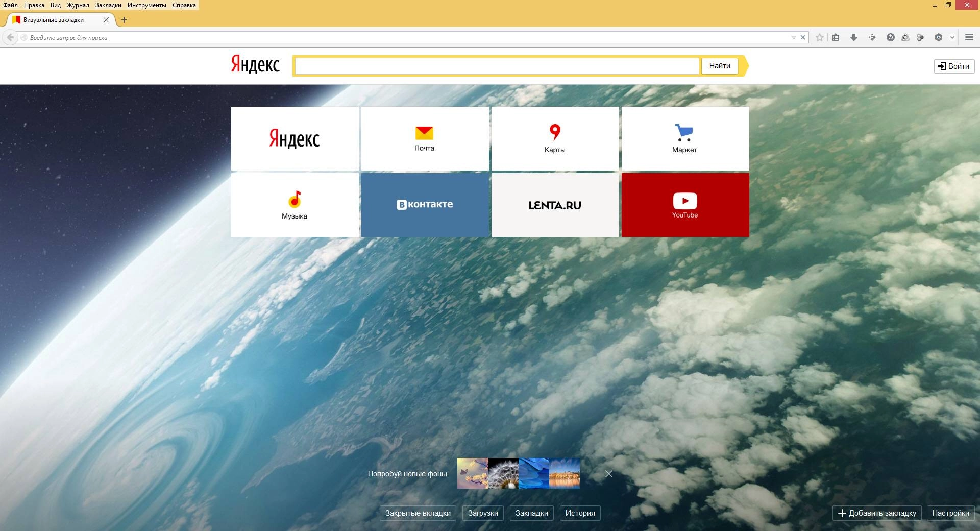Open the Маркет shopping cart tile
This screenshot has width=980, height=531.
click(x=685, y=138)
